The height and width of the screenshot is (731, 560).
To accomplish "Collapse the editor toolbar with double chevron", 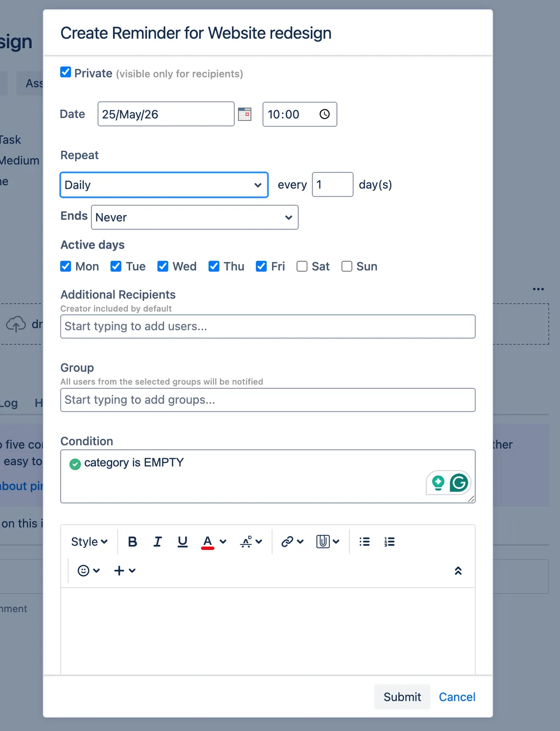I will pos(458,571).
